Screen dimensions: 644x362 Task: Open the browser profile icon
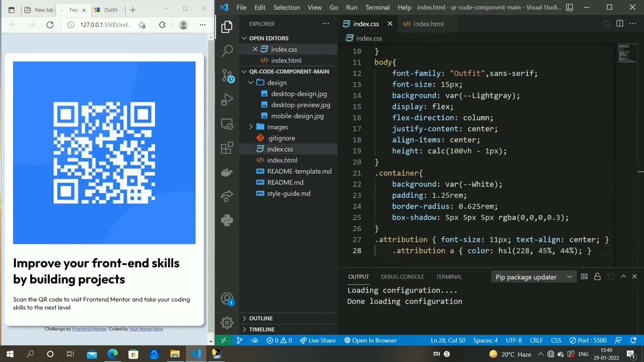(x=183, y=25)
